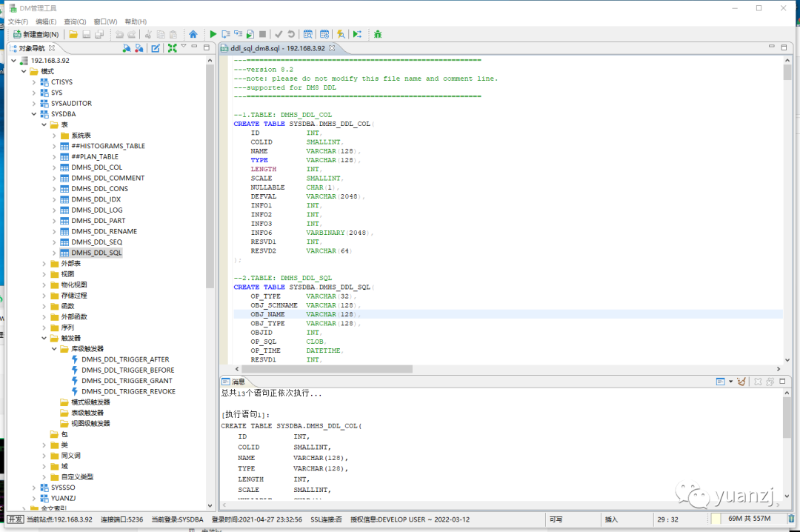This screenshot has width=800, height=532.
Task: Click the 开发 status bar button
Action: [x=16, y=519]
